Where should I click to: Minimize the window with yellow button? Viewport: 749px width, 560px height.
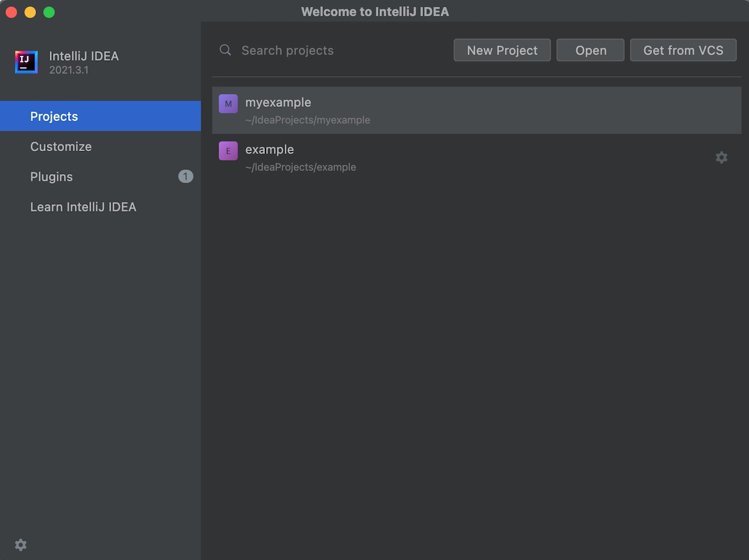click(x=30, y=12)
